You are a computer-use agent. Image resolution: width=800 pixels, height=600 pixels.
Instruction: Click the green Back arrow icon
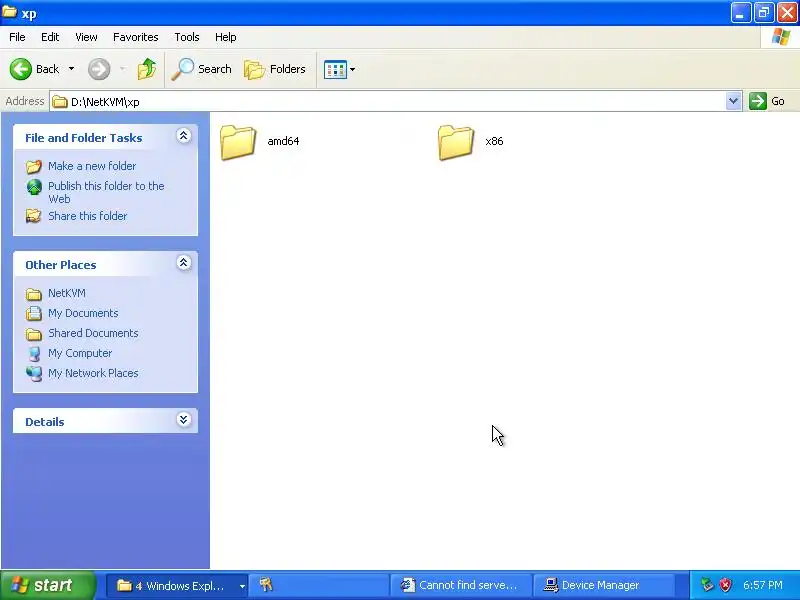[20, 69]
